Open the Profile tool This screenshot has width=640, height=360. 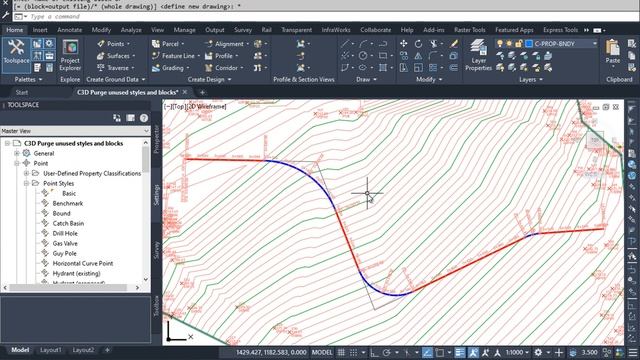point(221,56)
